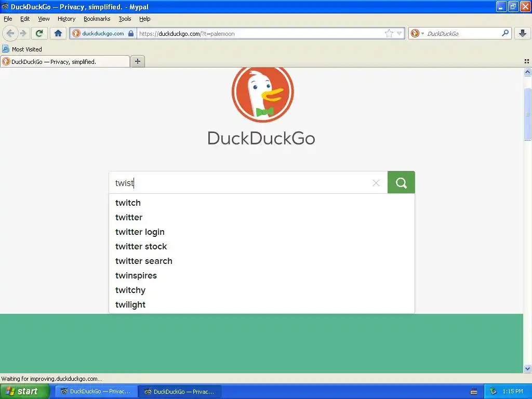
Task: Open the Edit menu
Action: 25,19
